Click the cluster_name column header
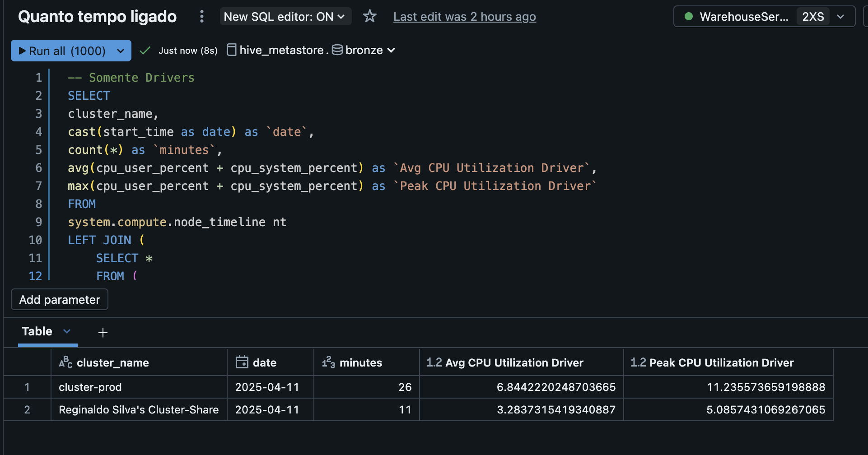The width and height of the screenshot is (868, 455). point(139,362)
